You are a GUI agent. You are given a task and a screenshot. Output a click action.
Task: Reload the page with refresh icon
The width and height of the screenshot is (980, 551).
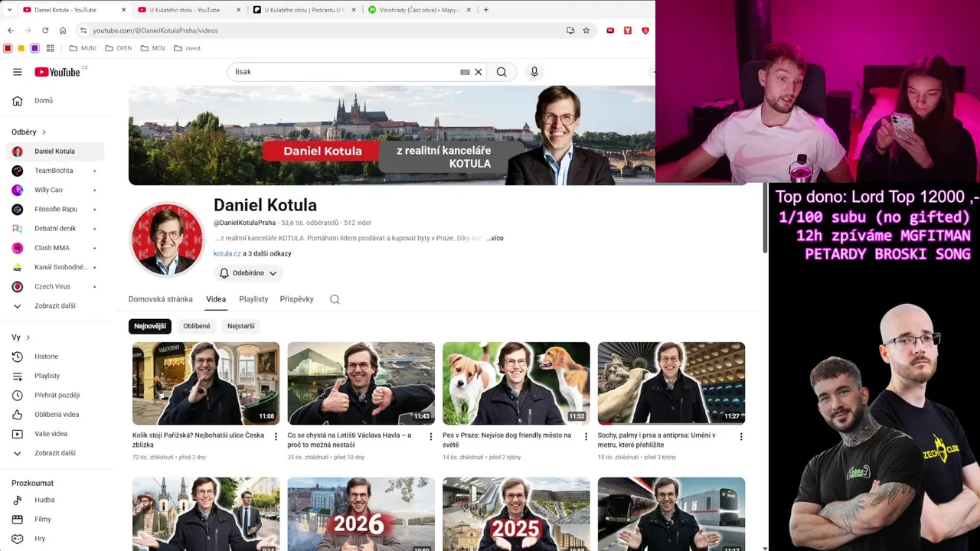click(x=45, y=31)
